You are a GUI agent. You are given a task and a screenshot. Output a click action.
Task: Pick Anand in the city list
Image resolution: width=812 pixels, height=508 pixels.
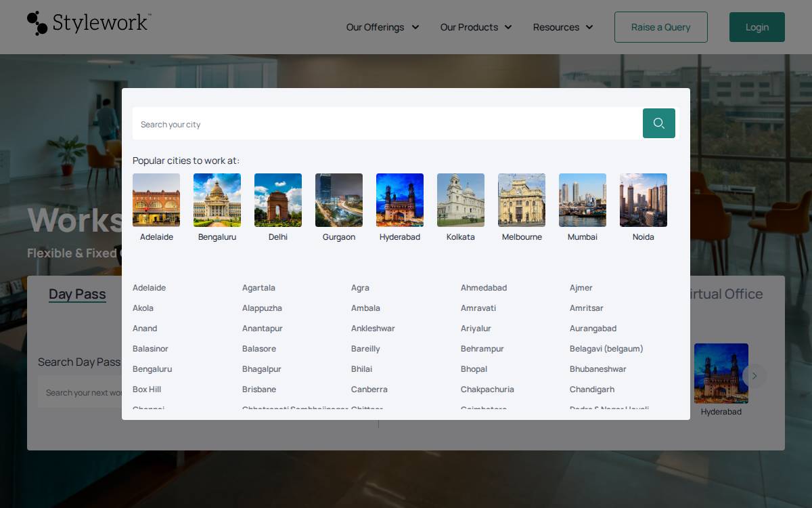tap(145, 329)
